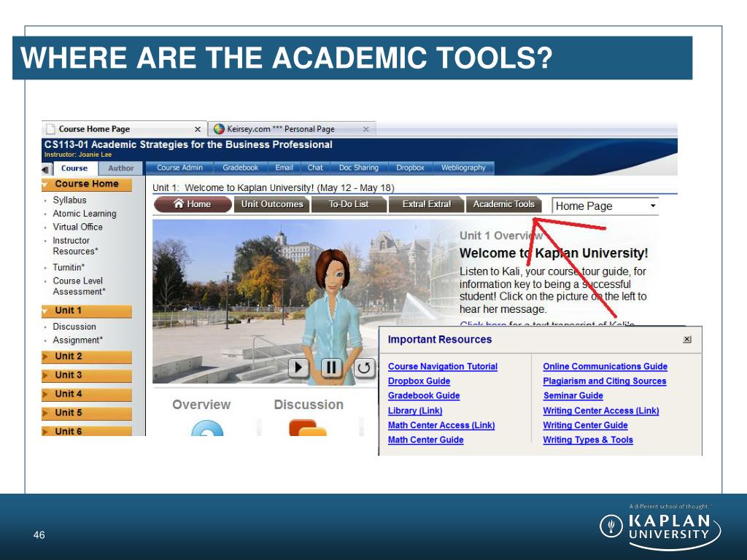The width and height of the screenshot is (747, 560).
Task: Close the Course Home Page browser tab
Action: (197, 129)
